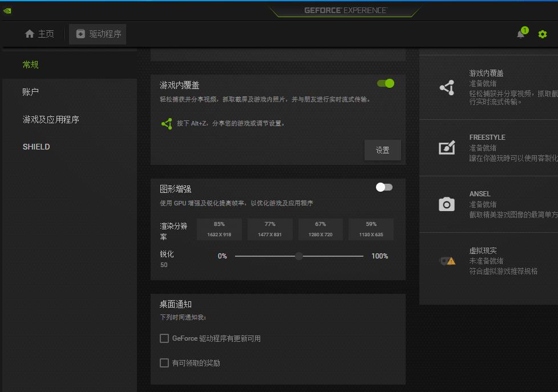This screenshot has height=392, width=558.
Task: Select SHIELD in the sidebar
Action: (x=36, y=147)
